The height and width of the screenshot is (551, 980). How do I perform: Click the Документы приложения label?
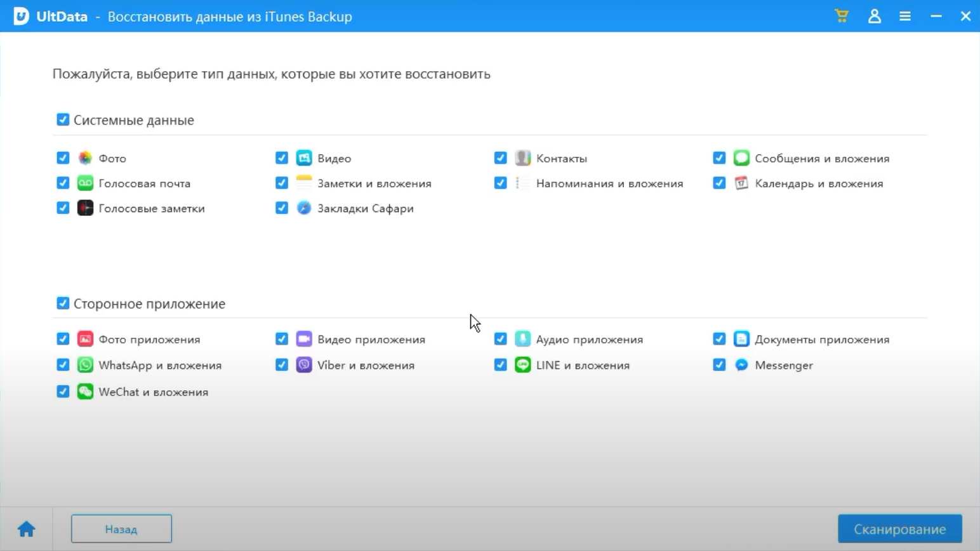click(822, 340)
